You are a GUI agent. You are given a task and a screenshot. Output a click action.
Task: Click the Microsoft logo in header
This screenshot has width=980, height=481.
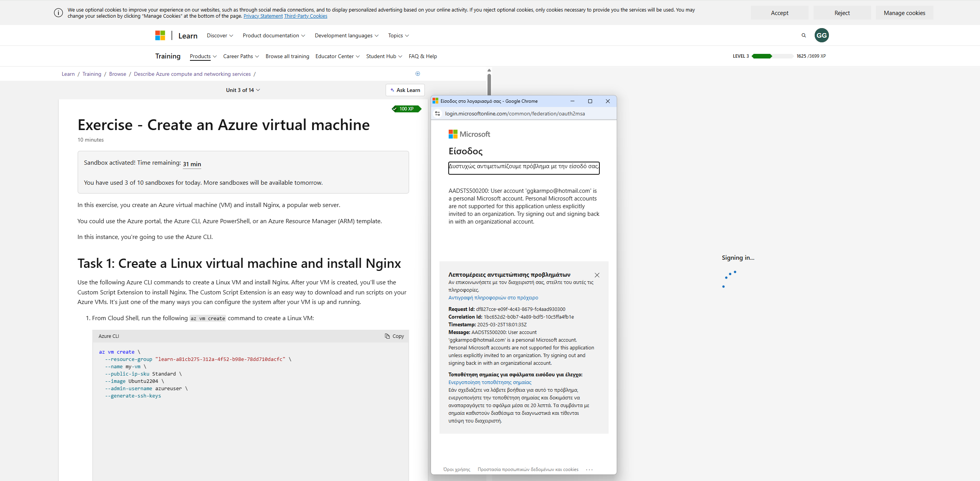coord(160,35)
